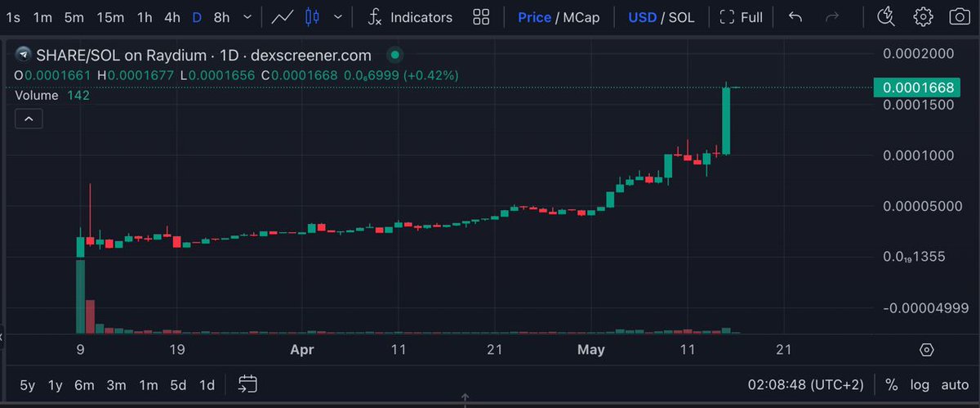Select the 4h timeframe
980x408 pixels.
(171, 17)
